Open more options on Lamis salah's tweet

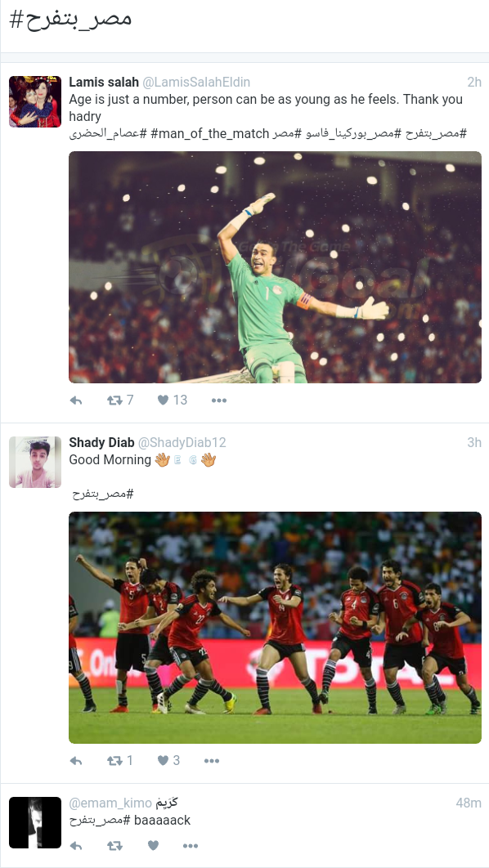pyautogui.click(x=219, y=400)
